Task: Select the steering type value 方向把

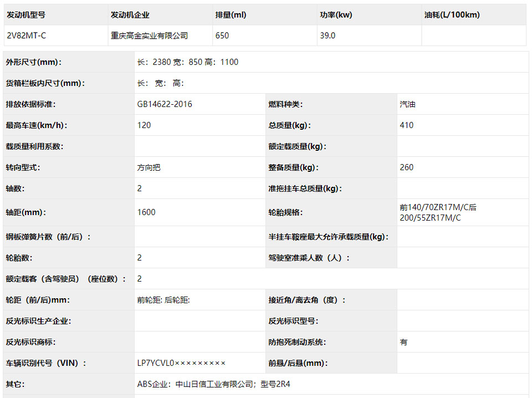Action: (x=149, y=167)
